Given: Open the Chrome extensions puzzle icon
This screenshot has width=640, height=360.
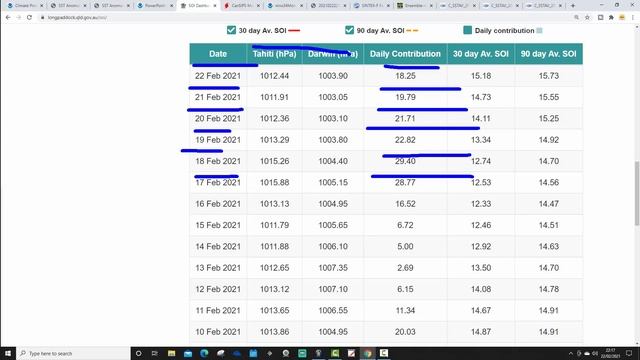Looking at the screenshot, I should point(611,18).
